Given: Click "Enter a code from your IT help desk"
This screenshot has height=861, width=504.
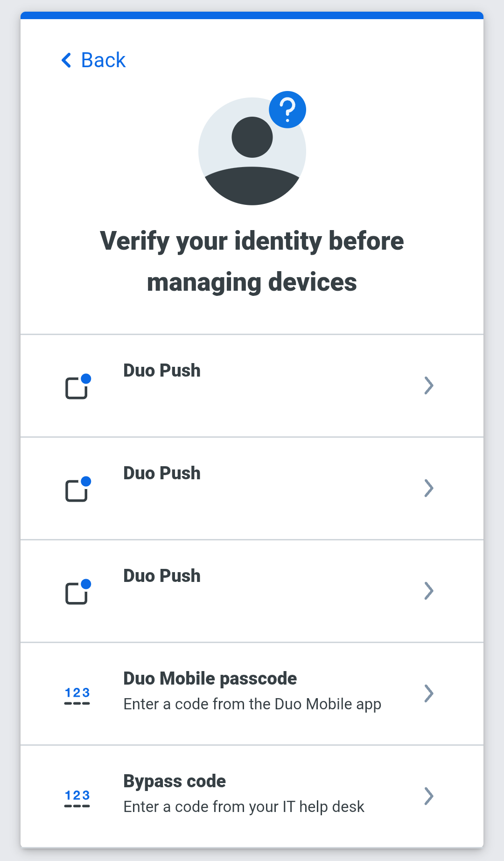Looking at the screenshot, I should 244,807.
